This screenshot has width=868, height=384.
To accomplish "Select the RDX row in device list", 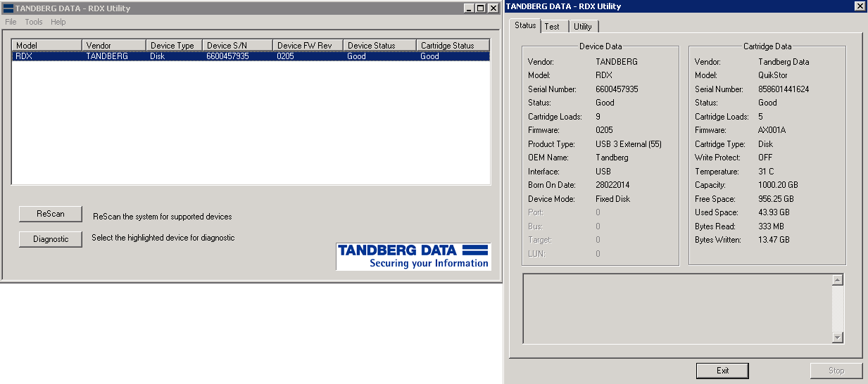I will click(x=251, y=56).
